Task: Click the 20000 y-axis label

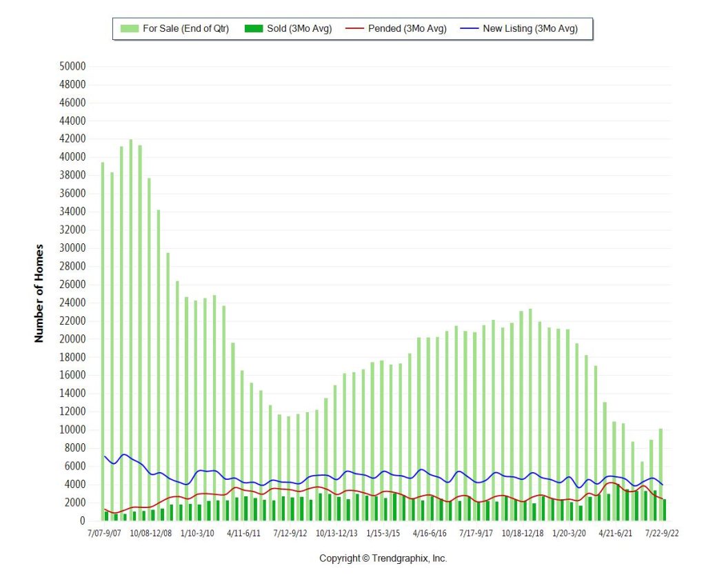Action: coord(72,339)
